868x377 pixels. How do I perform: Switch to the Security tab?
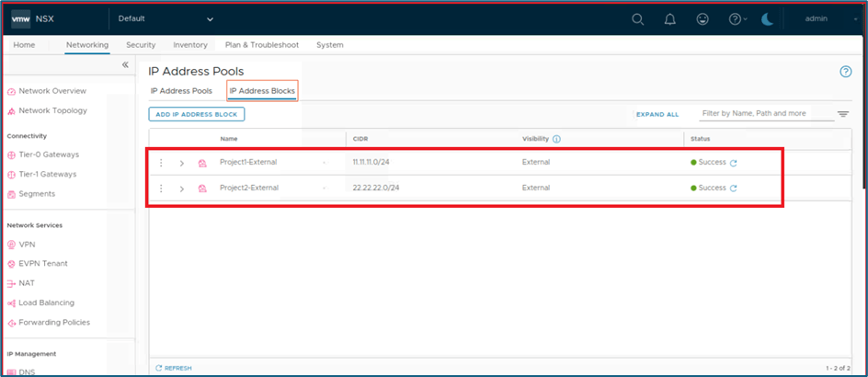[141, 45]
